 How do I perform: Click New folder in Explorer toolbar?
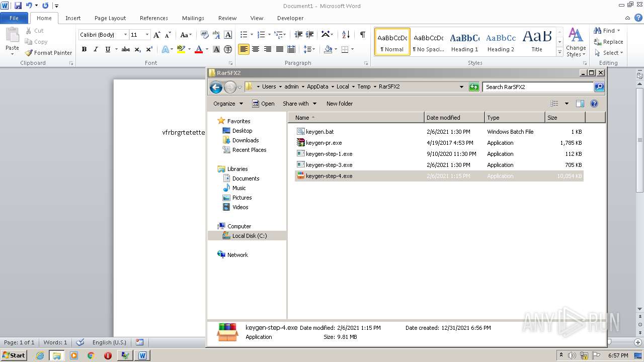pos(340,104)
